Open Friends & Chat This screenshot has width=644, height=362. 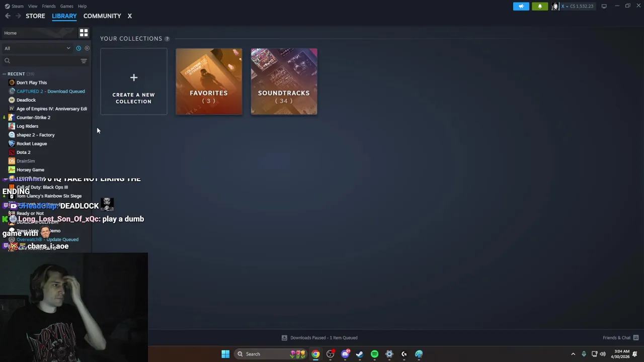pos(616,338)
